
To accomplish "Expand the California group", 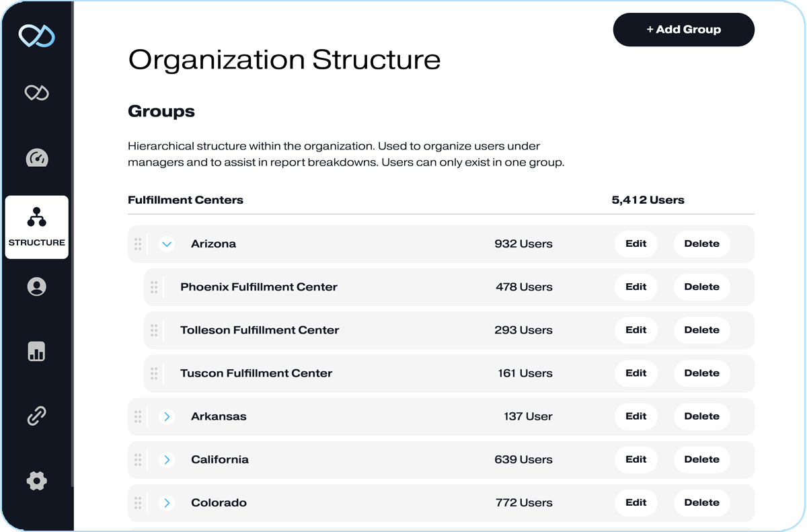I will coord(167,459).
